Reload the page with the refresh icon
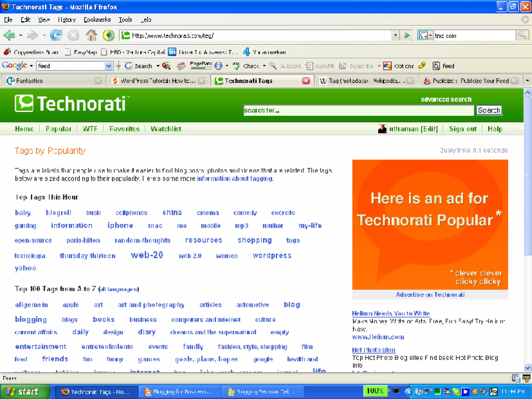The image size is (532, 399). (56, 35)
